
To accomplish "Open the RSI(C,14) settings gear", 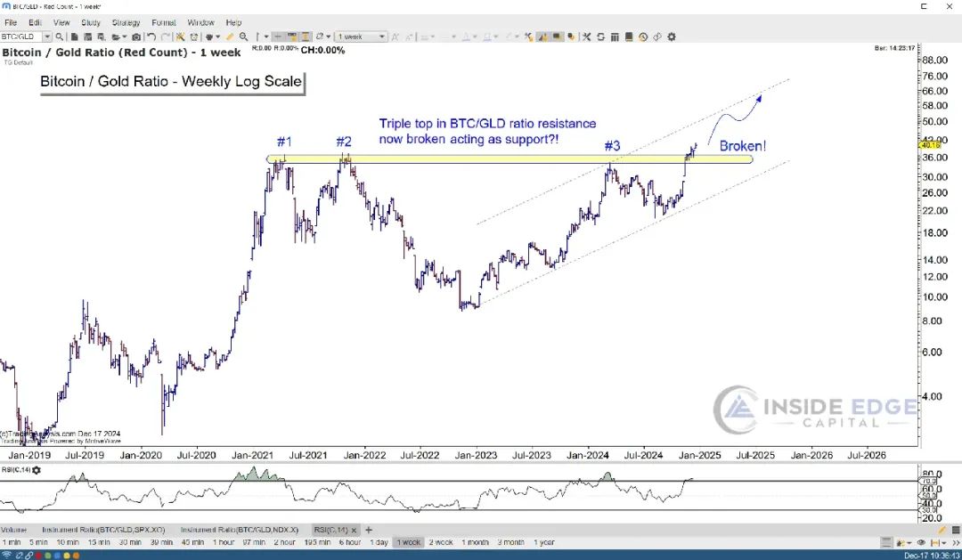I will coord(37,470).
